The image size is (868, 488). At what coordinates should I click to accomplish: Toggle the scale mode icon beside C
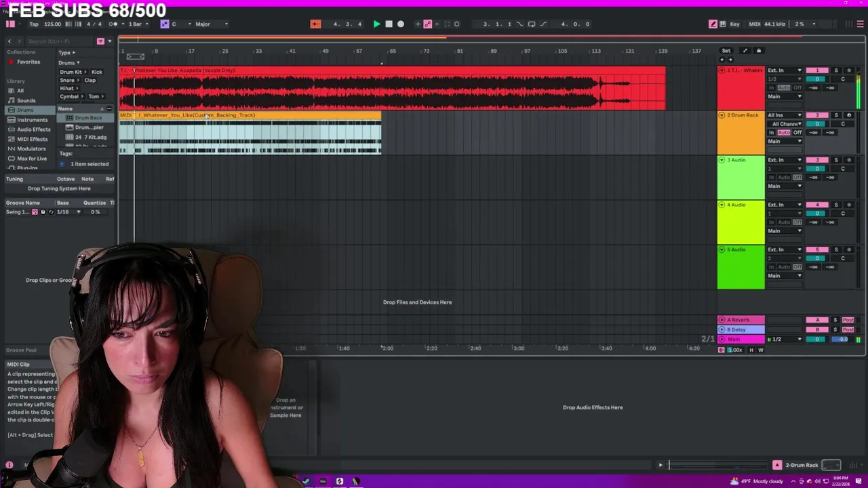tap(165, 24)
